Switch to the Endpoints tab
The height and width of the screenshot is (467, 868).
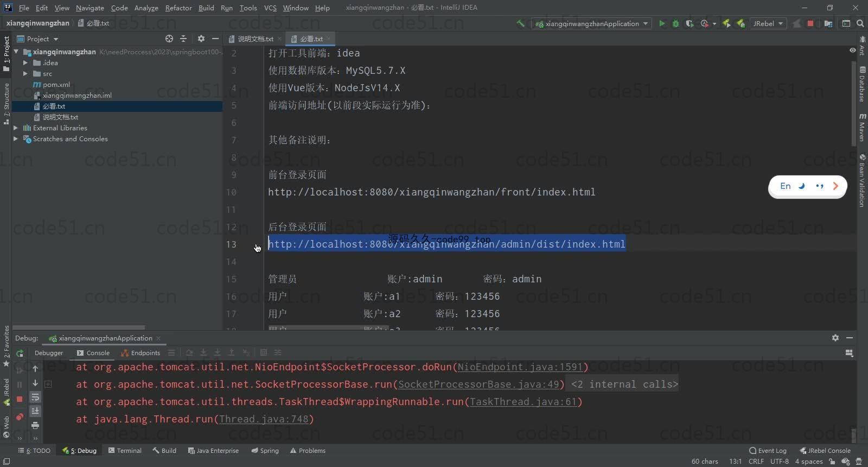pos(141,353)
